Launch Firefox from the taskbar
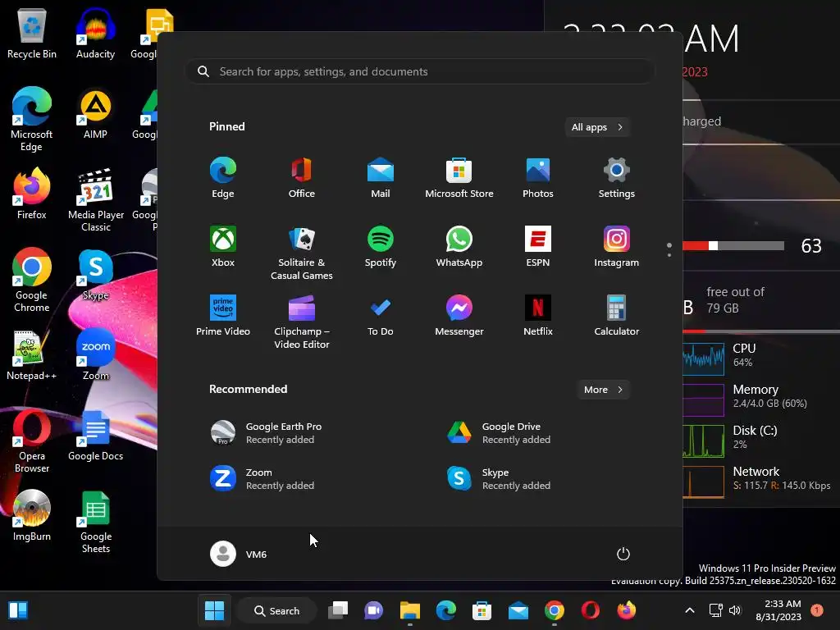 (x=626, y=610)
